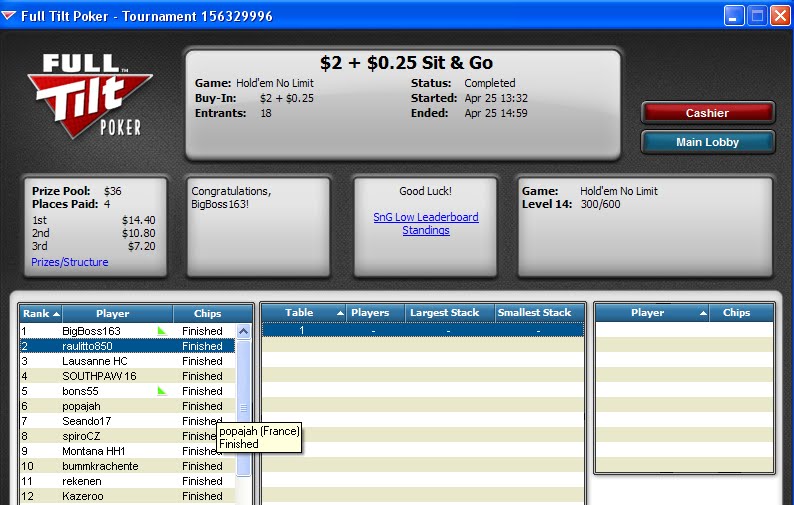Sort standings list by Player header
The height and width of the screenshot is (505, 794).
(x=117, y=314)
